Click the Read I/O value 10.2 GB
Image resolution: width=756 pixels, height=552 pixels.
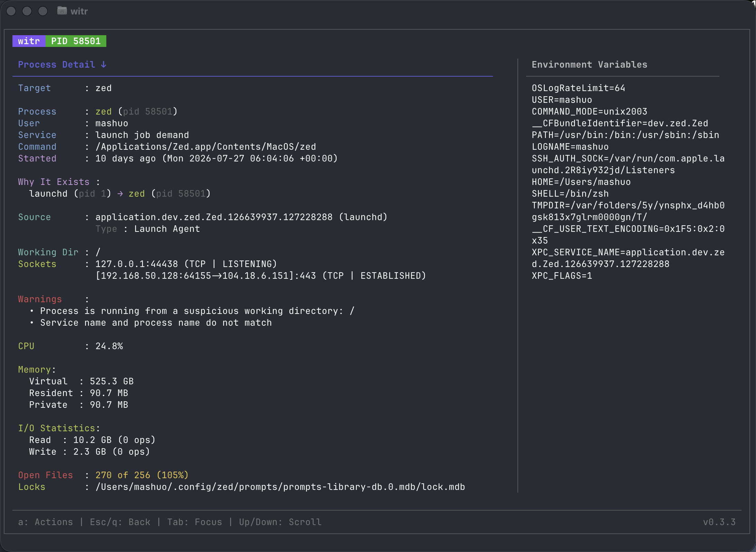(x=93, y=440)
